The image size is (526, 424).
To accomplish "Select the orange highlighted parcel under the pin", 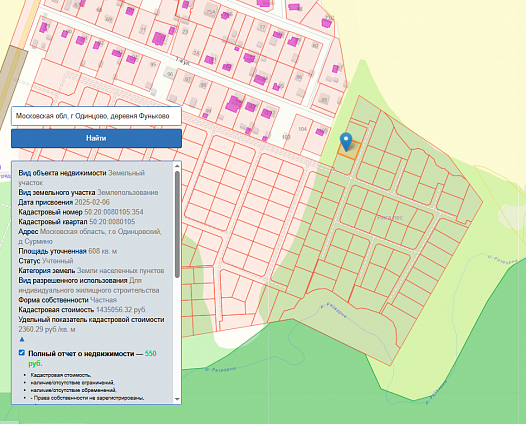I will coord(349,150).
